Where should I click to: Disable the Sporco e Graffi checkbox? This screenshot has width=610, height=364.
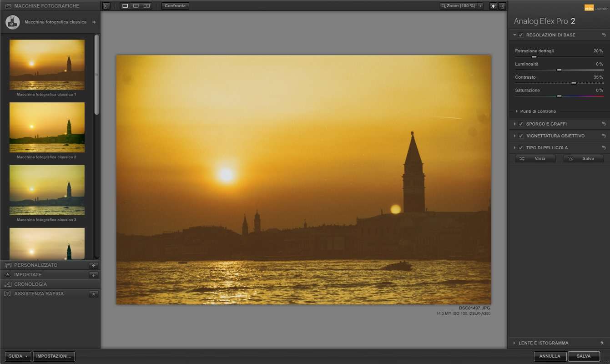[x=521, y=124]
